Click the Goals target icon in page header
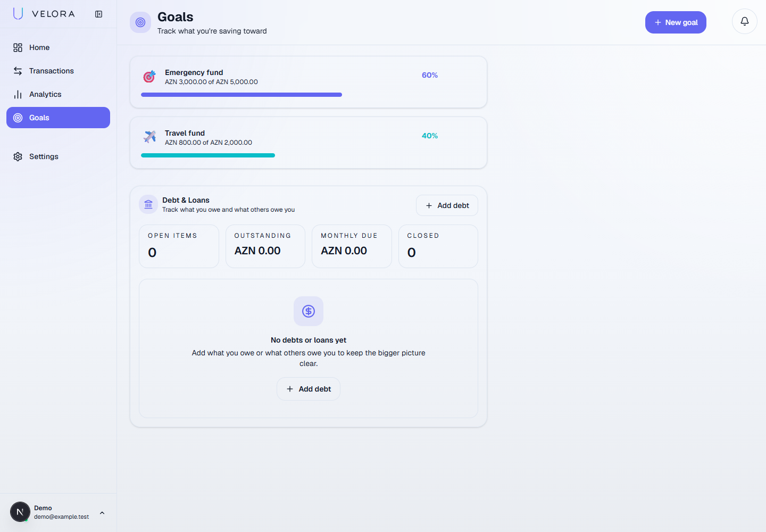 click(140, 22)
